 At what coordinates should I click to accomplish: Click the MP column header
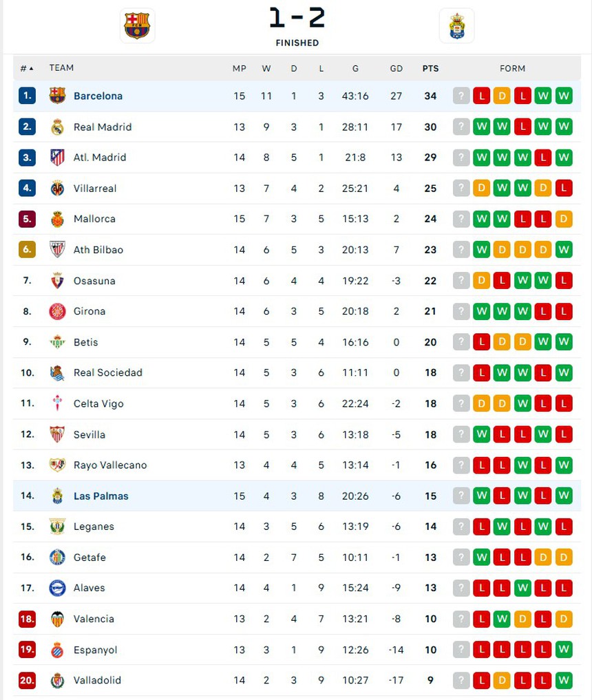tap(239, 68)
